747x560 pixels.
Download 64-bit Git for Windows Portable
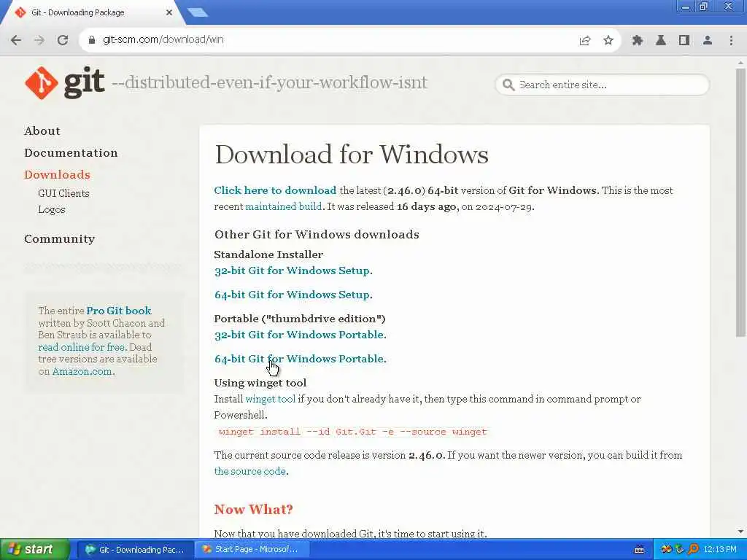pos(299,359)
